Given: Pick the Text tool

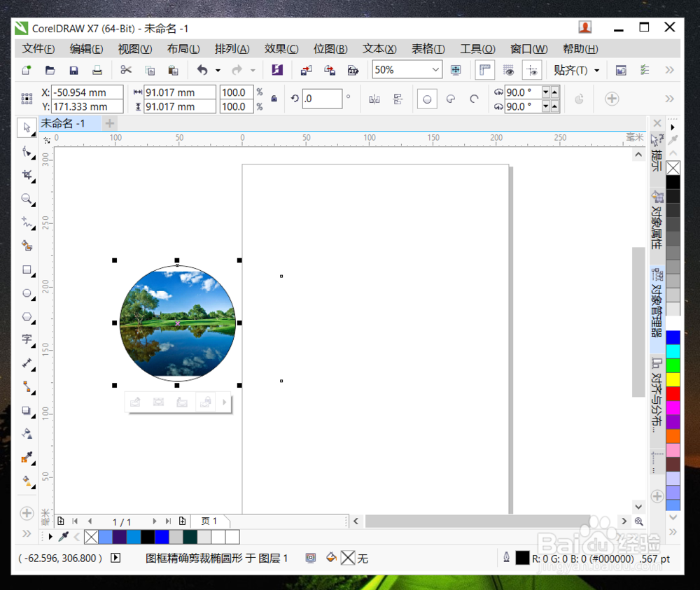Looking at the screenshot, I should click(26, 340).
